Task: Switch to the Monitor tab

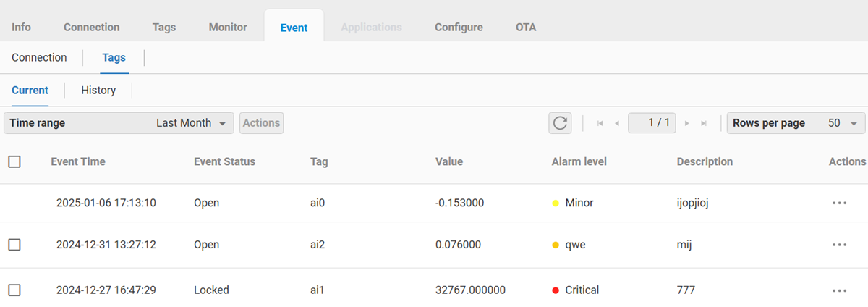Action: point(228,28)
